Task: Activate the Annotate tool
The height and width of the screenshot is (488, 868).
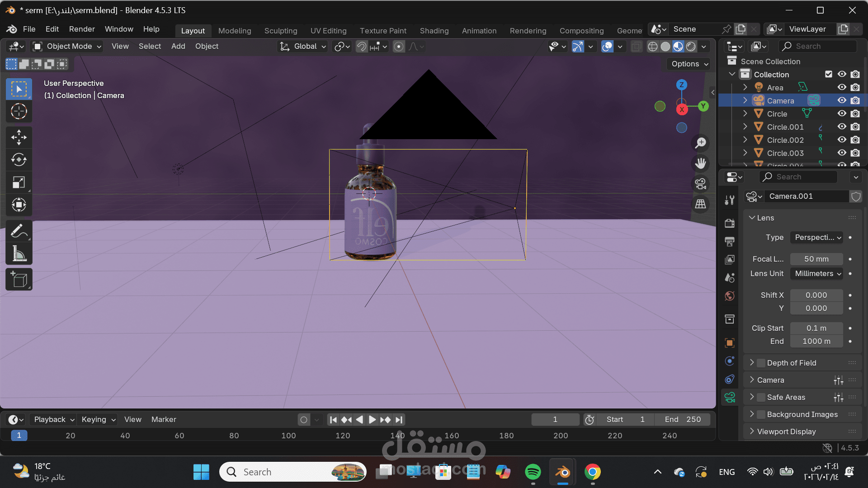Action: click(x=19, y=231)
